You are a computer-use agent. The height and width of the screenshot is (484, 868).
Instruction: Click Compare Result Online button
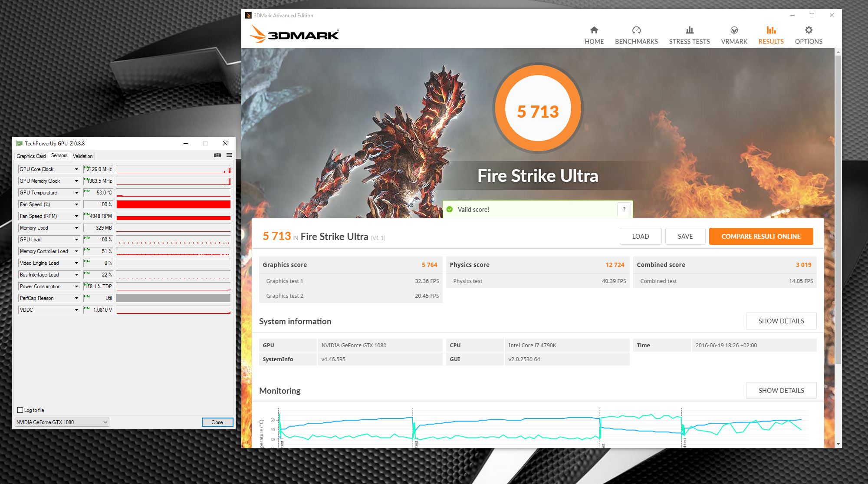[x=760, y=236]
